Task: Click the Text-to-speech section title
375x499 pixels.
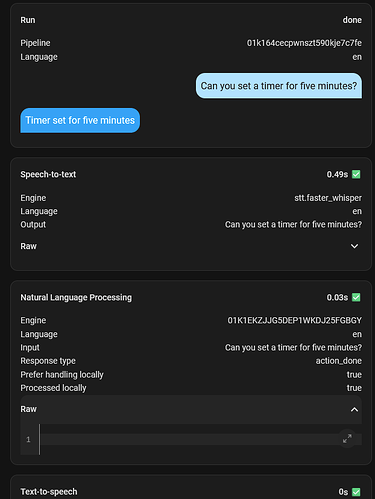Action: [x=49, y=492]
